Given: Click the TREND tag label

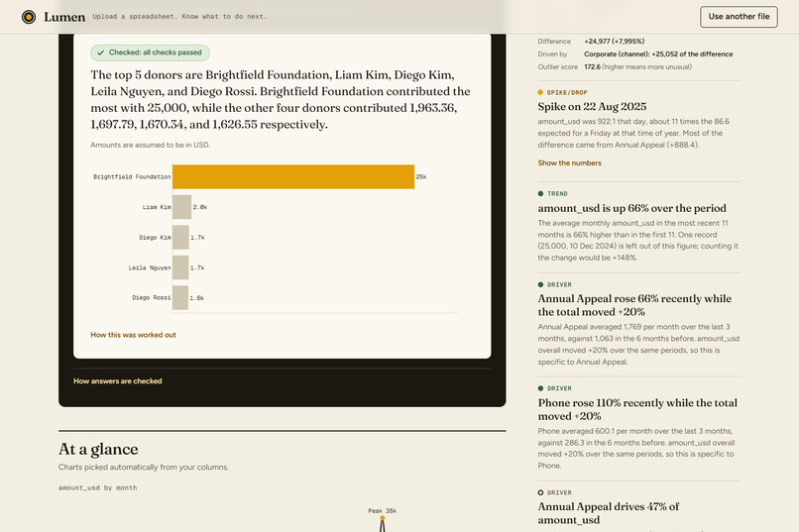Looking at the screenshot, I should click(x=557, y=194).
